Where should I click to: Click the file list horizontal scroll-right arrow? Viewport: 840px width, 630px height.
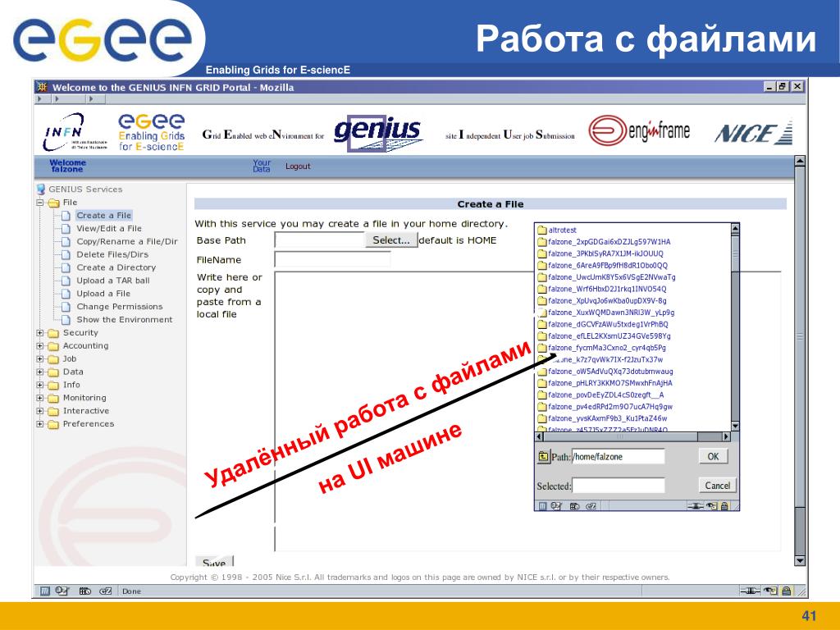(x=726, y=436)
